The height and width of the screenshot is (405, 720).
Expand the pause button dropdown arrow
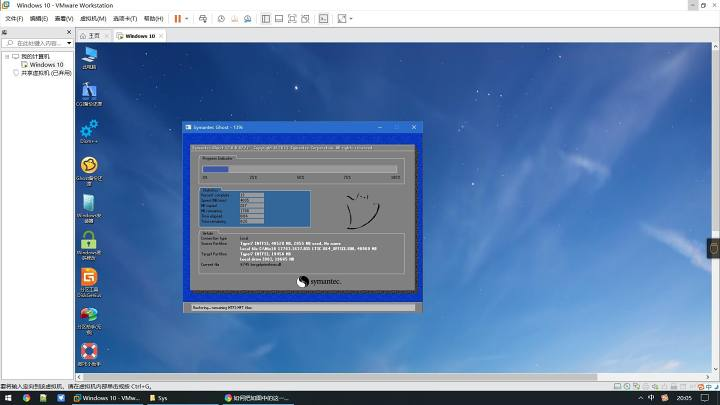tap(186, 19)
